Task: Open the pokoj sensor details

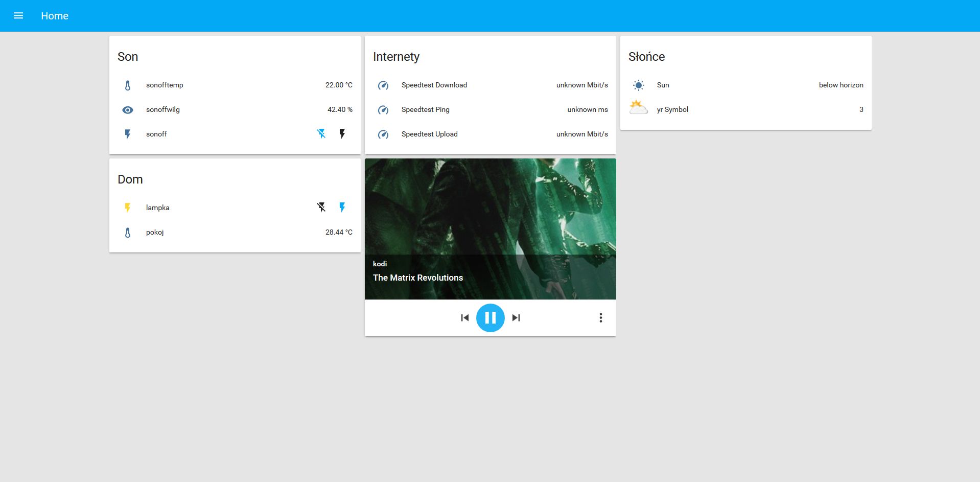Action: click(x=235, y=232)
